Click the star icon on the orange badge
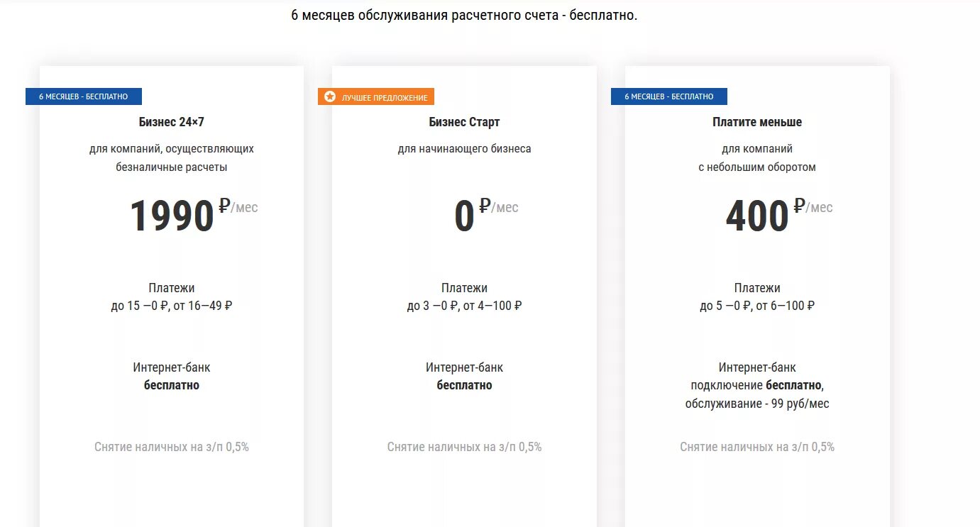The height and width of the screenshot is (527, 980). click(x=330, y=96)
